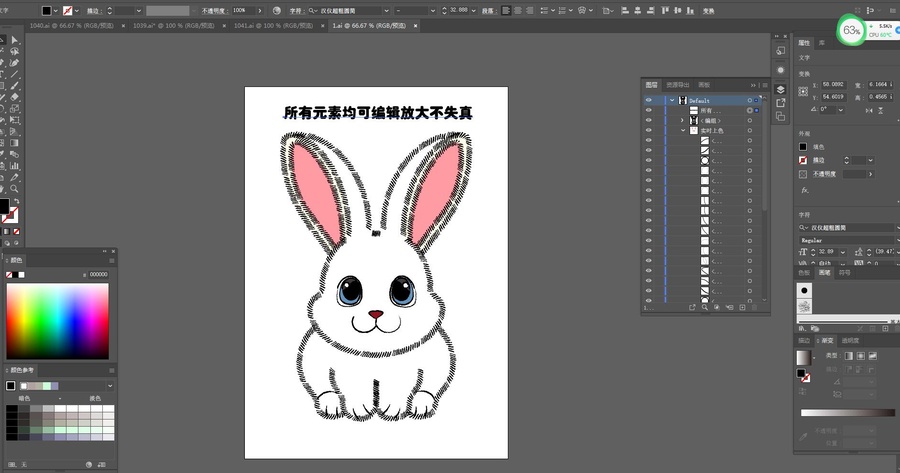Viewport: 900px width, 473px height.
Task: Open the rotation angle dropdown in Transform
Action: click(x=841, y=110)
